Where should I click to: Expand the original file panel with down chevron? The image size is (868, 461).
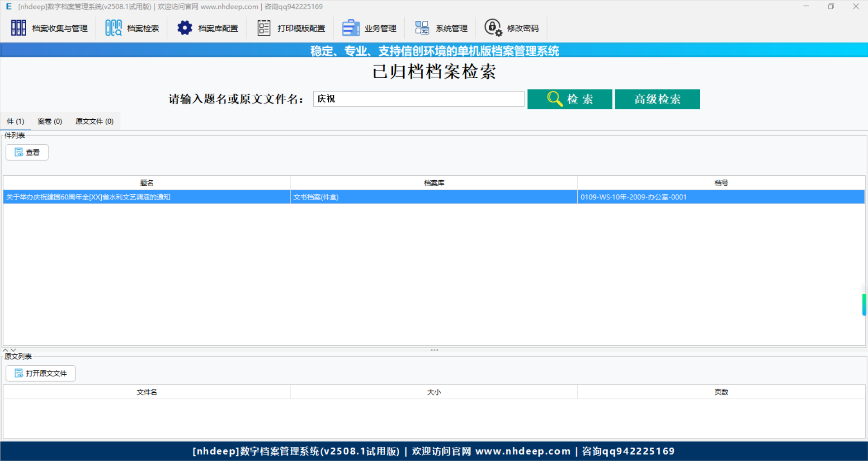13,349
